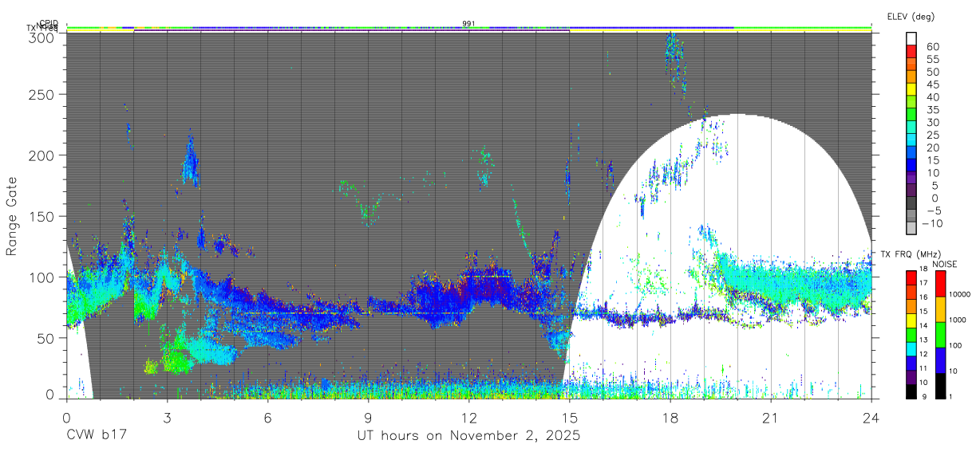Click the red segment of the ELEV color bar
Viewport: 980px width, 452px height.
[x=911, y=53]
